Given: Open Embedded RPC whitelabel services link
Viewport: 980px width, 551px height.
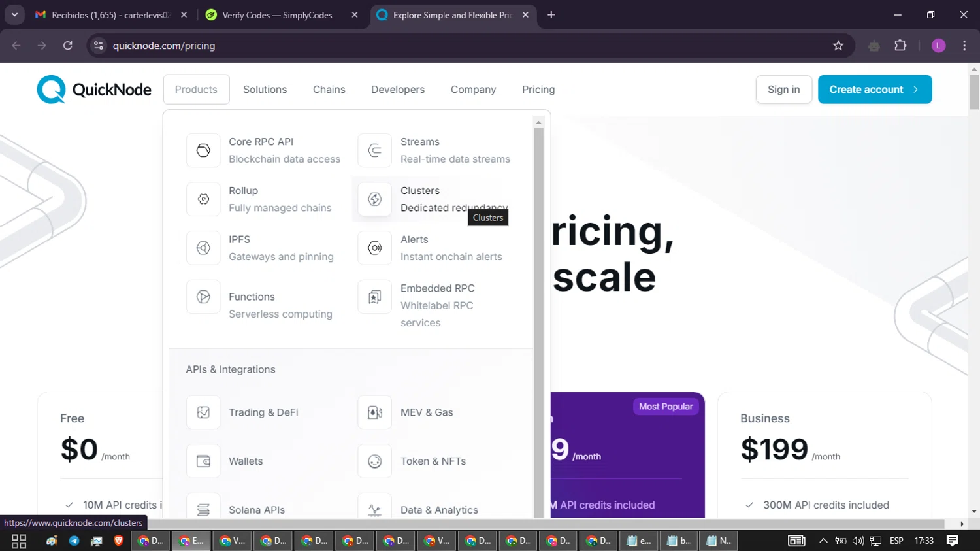Looking at the screenshot, I should (437, 305).
